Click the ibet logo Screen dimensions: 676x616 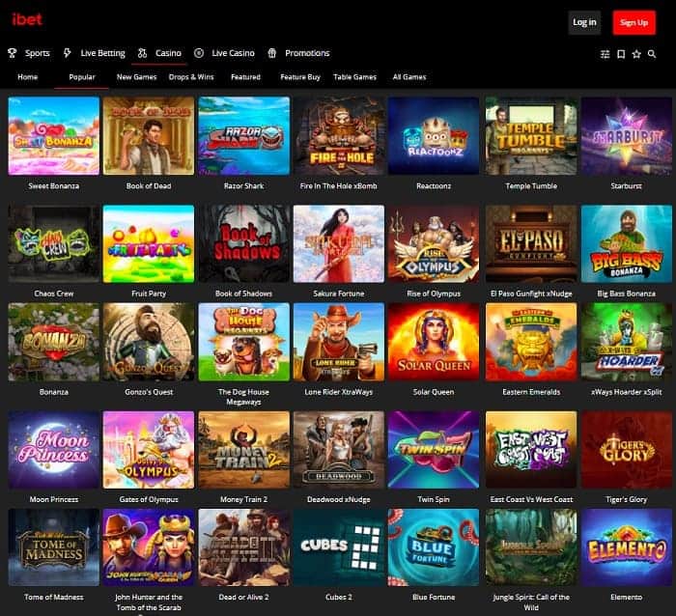tap(27, 19)
